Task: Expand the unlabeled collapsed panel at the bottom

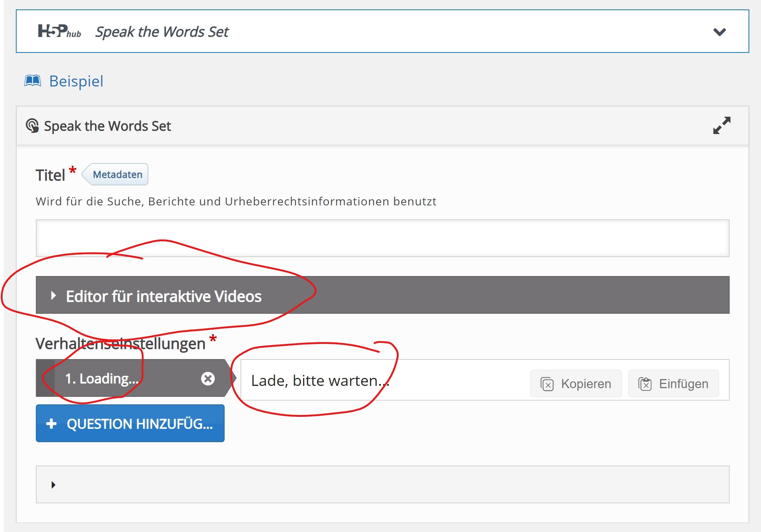Action: pyautogui.click(x=382, y=484)
